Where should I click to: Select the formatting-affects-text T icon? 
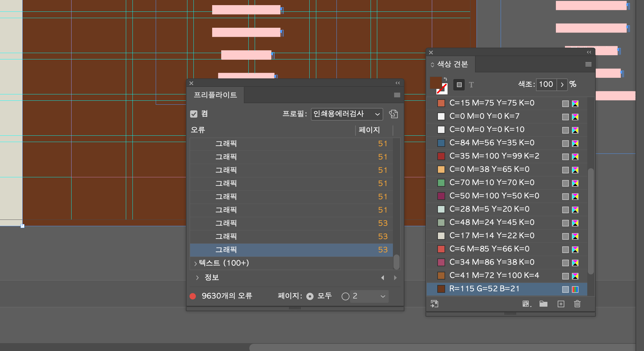click(x=471, y=85)
